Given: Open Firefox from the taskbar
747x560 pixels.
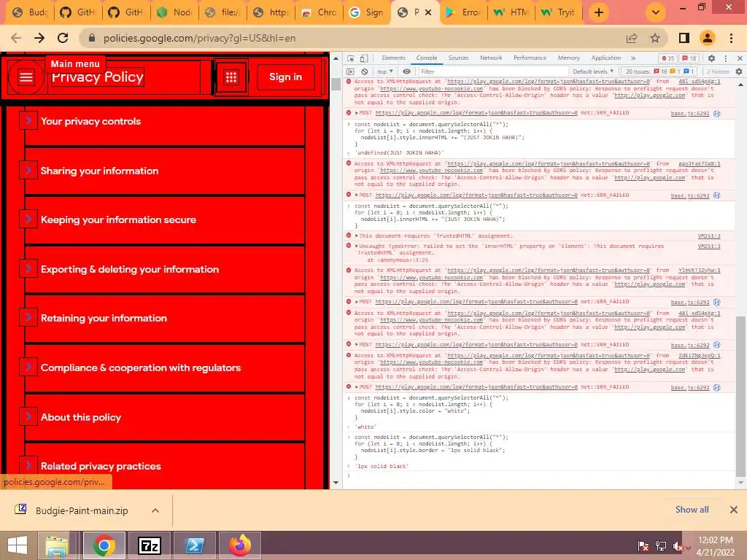Looking at the screenshot, I should pyautogui.click(x=239, y=545).
